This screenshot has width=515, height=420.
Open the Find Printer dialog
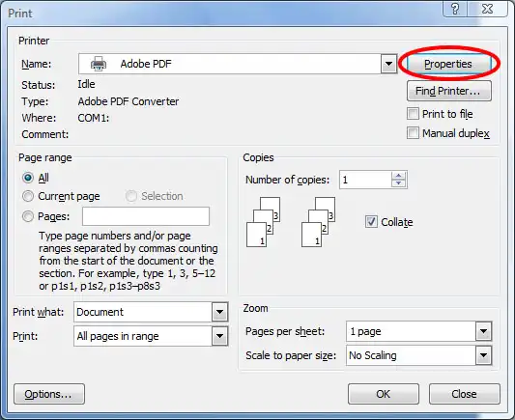point(448,91)
